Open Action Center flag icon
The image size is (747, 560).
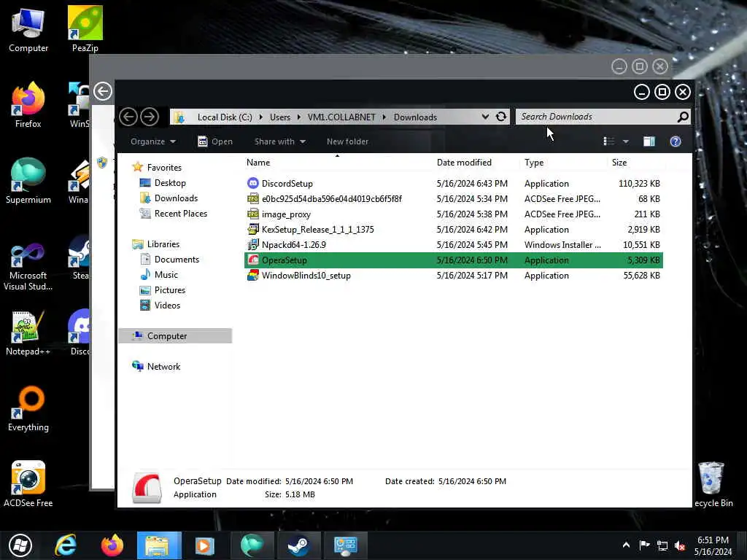[644, 545]
